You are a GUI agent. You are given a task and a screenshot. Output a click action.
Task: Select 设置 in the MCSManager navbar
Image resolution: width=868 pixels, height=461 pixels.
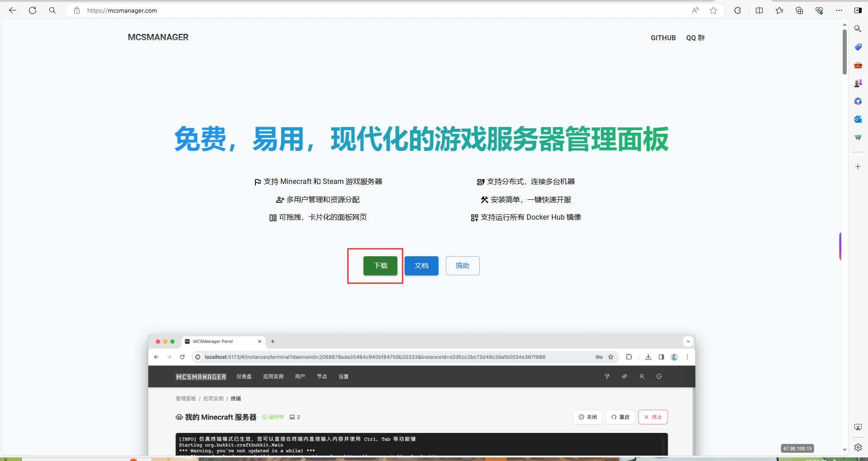(x=344, y=376)
